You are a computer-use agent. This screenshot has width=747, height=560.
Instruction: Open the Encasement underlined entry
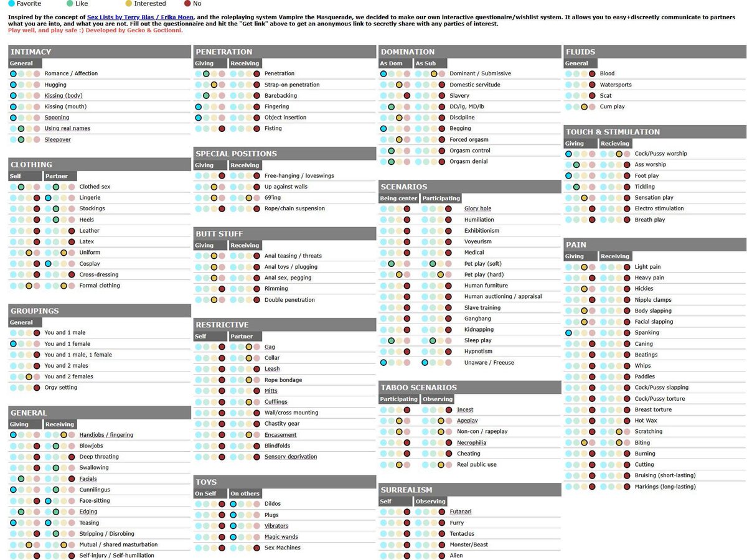[280, 435]
